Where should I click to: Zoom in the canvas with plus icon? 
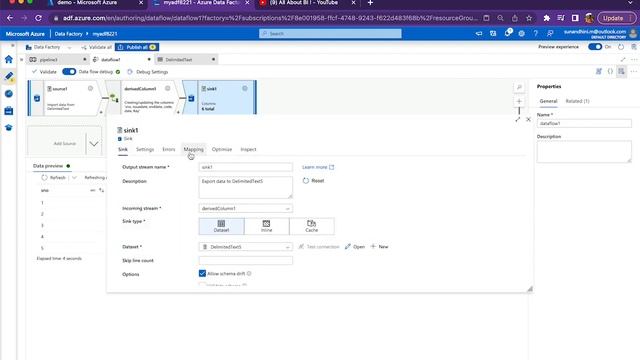click(x=519, y=101)
